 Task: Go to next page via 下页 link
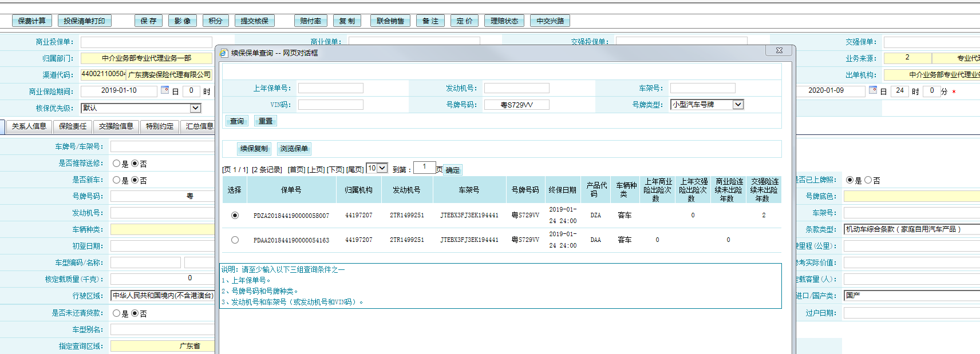click(335, 170)
